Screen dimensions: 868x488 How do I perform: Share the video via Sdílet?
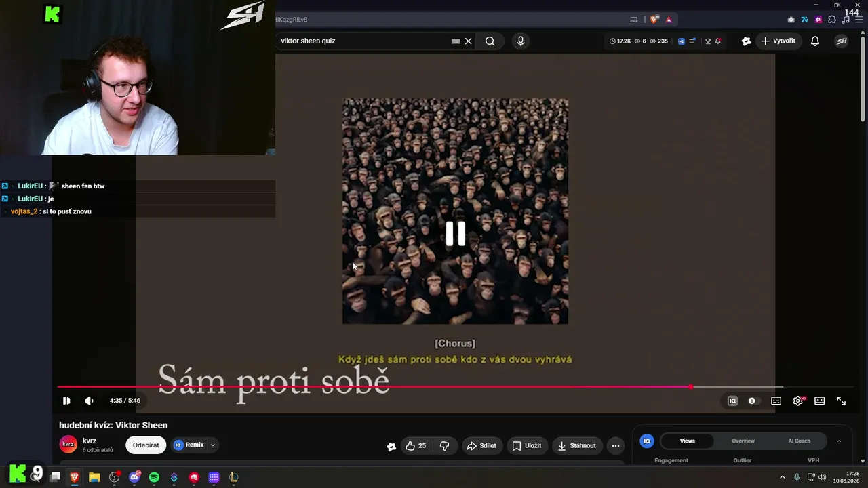[482, 445]
